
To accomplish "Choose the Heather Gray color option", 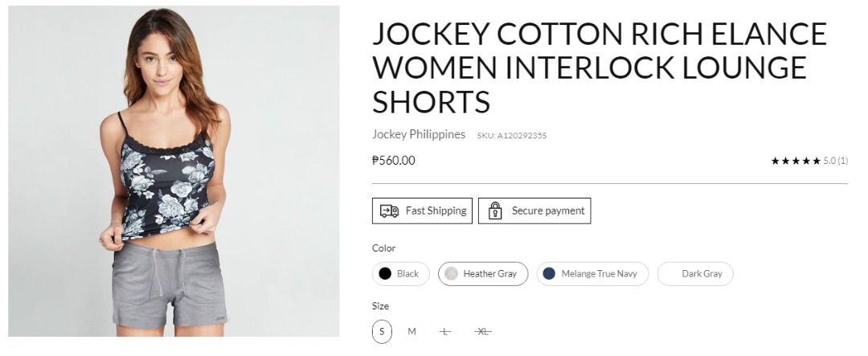I will click(x=483, y=274).
